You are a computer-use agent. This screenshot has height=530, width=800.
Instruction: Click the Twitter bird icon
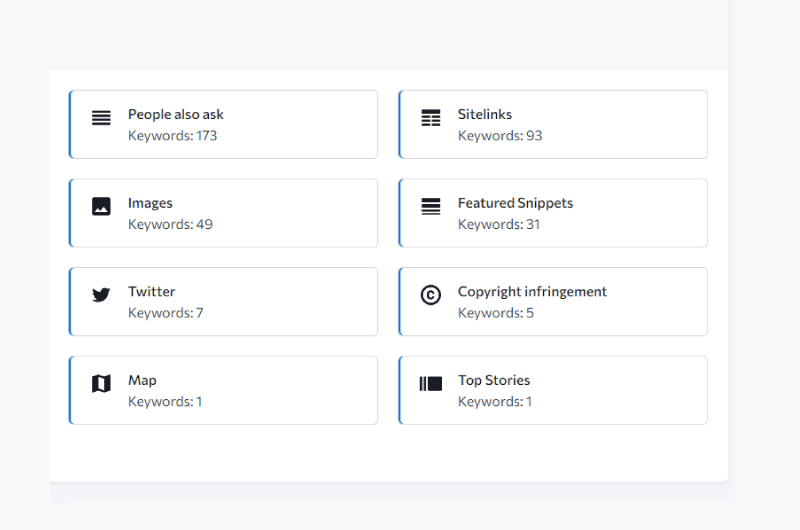coord(101,295)
